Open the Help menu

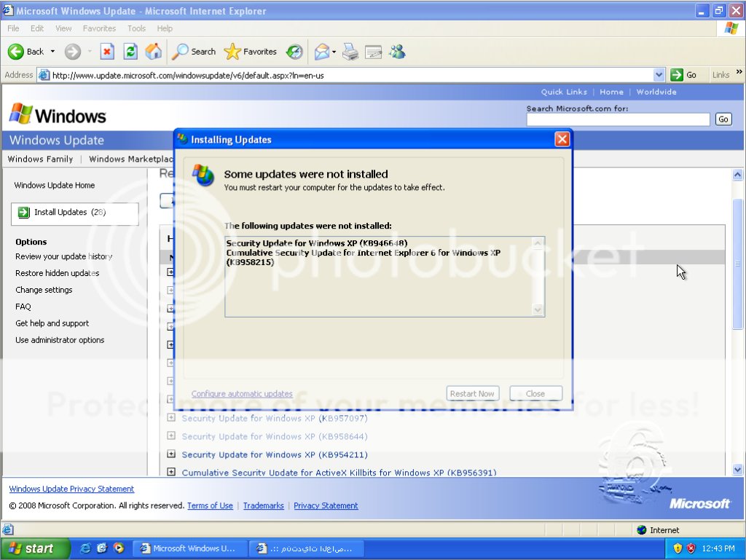165,28
